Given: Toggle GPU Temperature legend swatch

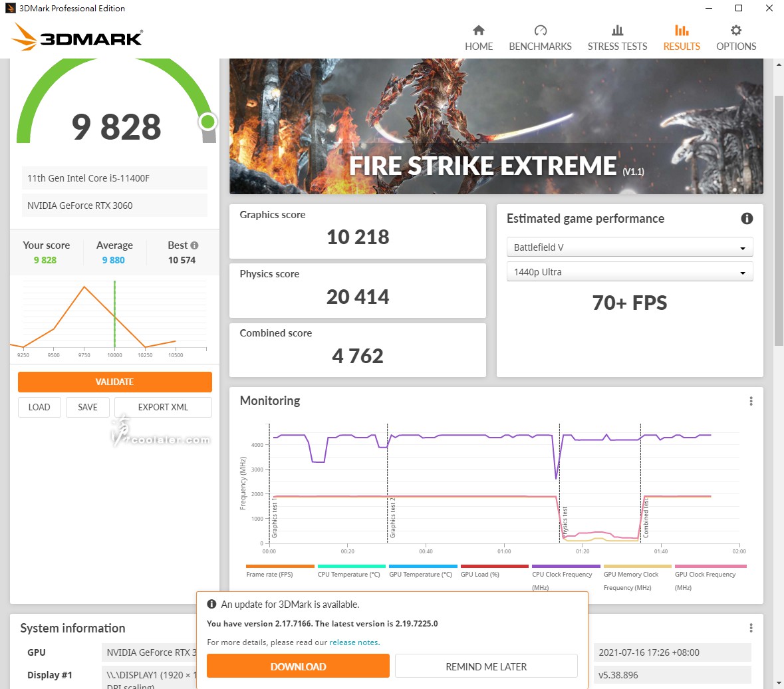Looking at the screenshot, I should pyautogui.click(x=423, y=567).
